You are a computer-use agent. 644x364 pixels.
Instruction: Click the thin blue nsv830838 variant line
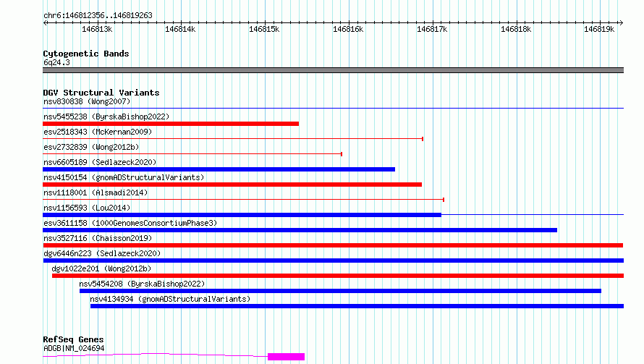point(333,108)
